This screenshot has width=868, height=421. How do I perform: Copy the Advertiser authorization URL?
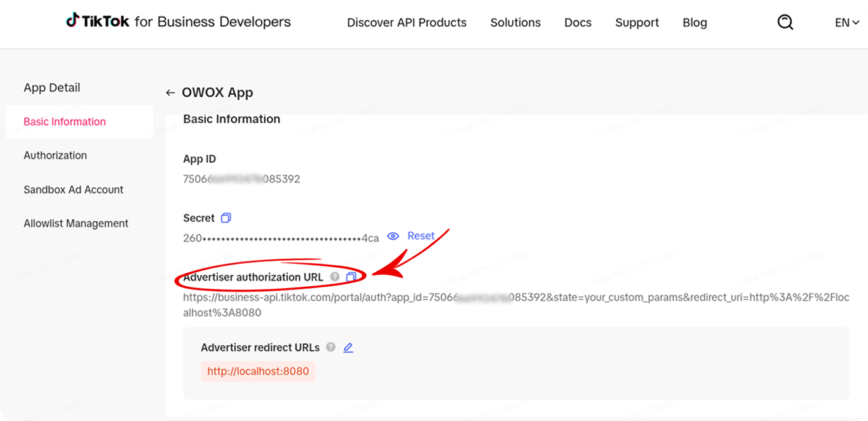351,277
